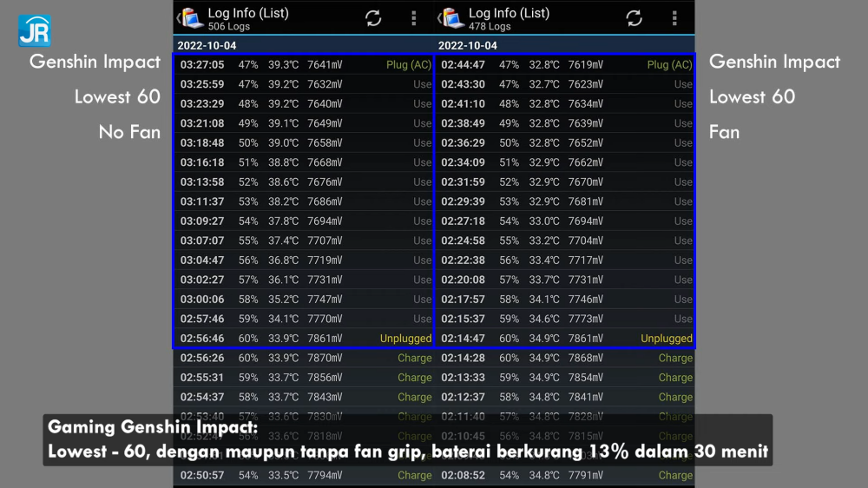This screenshot has height=488, width=868.
Task: Refresh the 478 Logs list
Action: tap(635, 18)
